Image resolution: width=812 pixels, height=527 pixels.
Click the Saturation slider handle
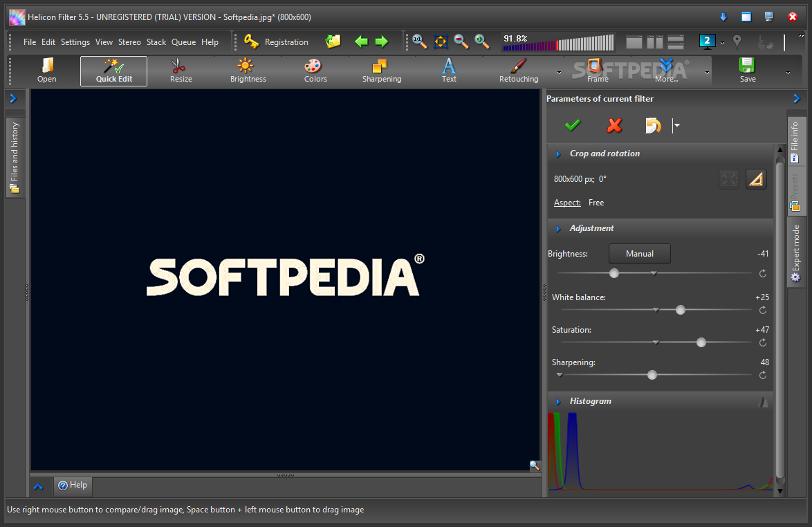701,342
